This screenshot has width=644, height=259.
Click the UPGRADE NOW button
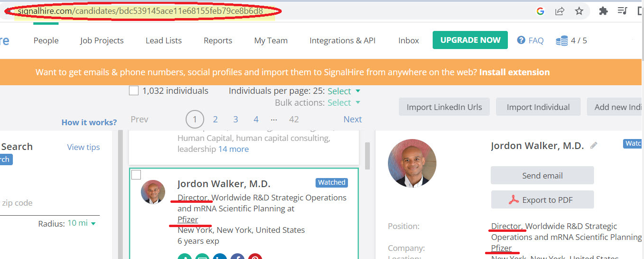click(470, 40)
